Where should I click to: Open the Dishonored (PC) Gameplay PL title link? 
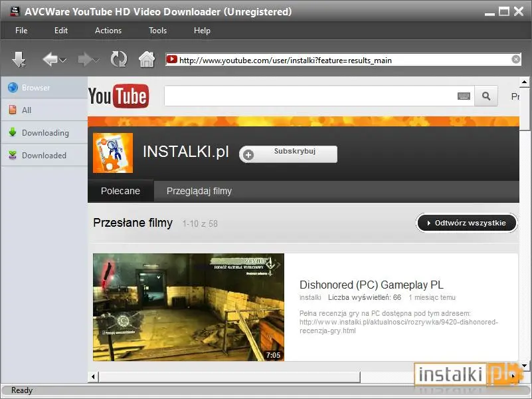pos(371,285)
